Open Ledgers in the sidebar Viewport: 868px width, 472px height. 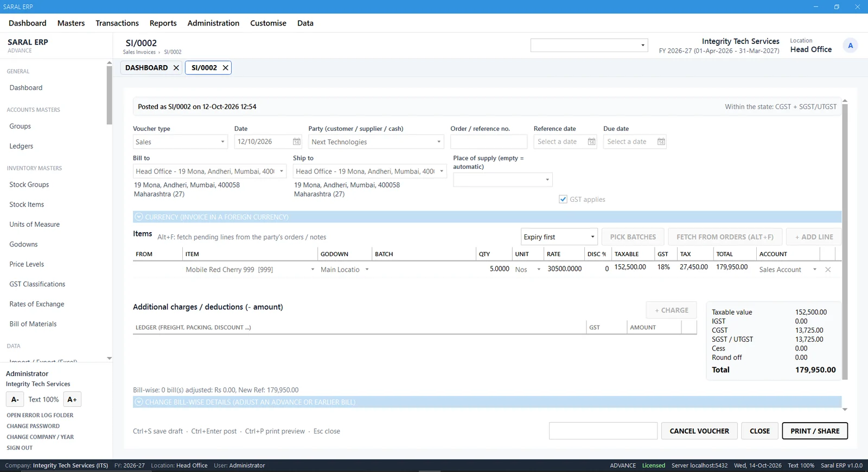click(21, 146)
